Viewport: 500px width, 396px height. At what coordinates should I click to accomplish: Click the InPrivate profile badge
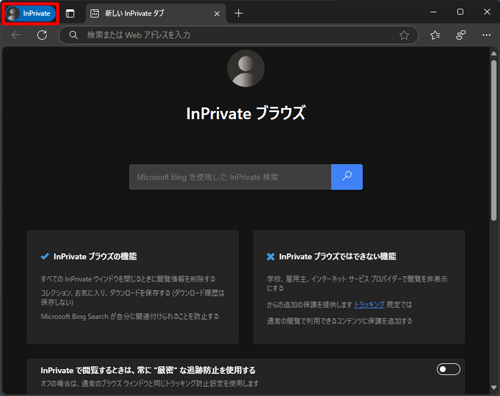(x=30, y=14)
